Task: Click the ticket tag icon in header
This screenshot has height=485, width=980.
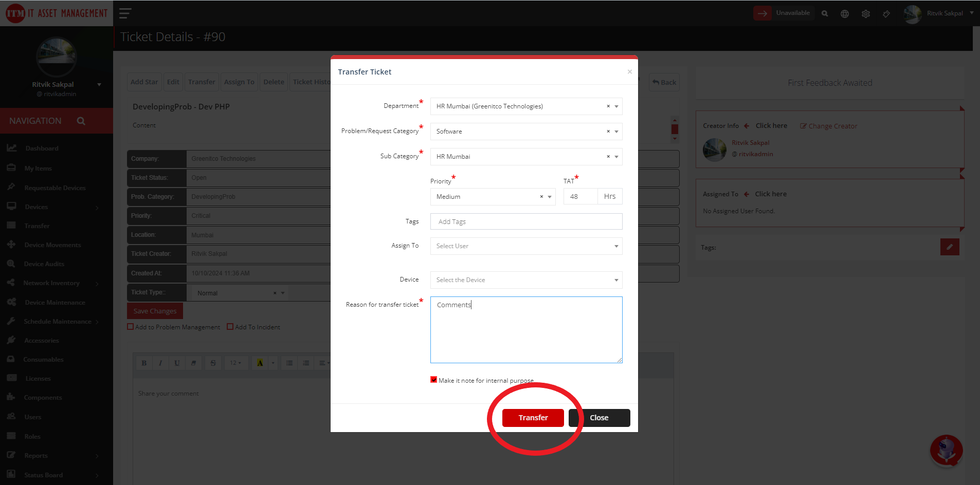Action: pyautogui.click(x=886, y=14)
